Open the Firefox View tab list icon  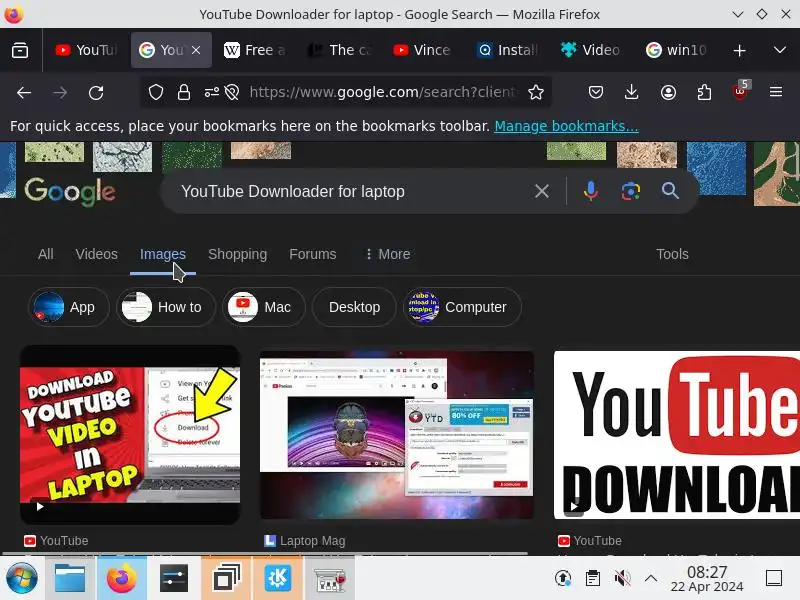coord(20,50)
